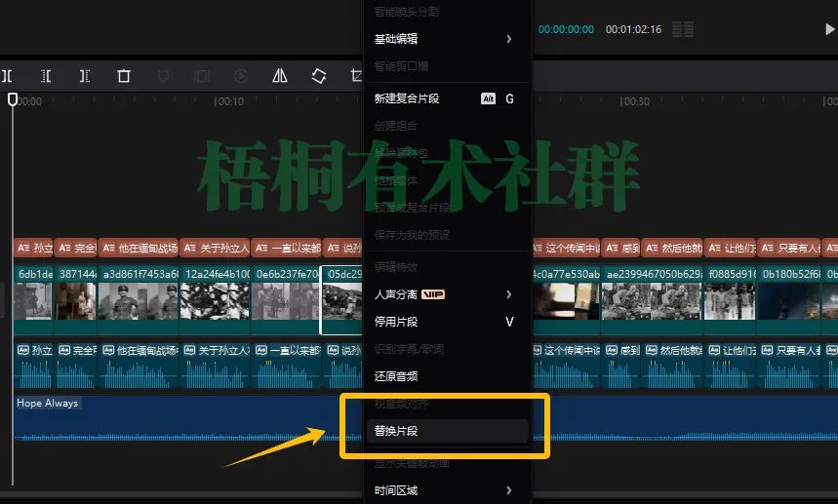838x504 pixels.
Task: Click the delete-left-of-playhead trim icon
Action: (46, 76)
